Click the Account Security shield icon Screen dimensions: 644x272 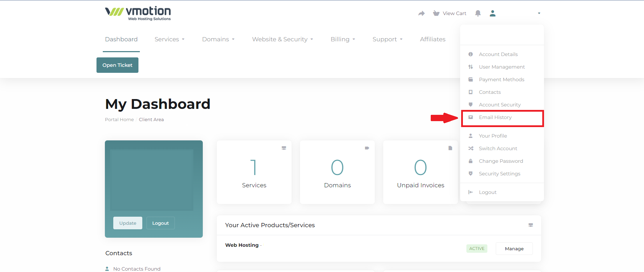click(x=471, y=105)
